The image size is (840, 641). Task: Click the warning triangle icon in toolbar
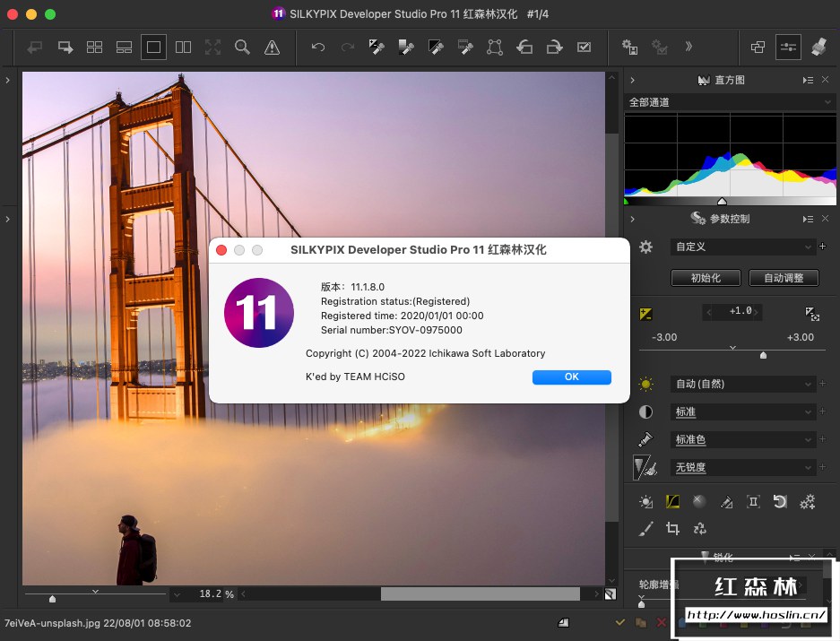[x=272, y=47]
